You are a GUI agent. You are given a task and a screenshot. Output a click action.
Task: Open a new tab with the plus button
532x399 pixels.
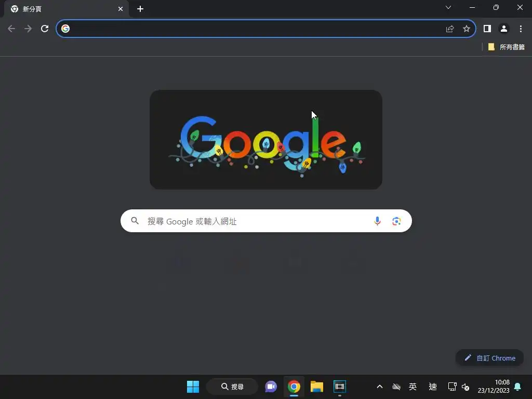pyautogui.click(x=140, y=9)
